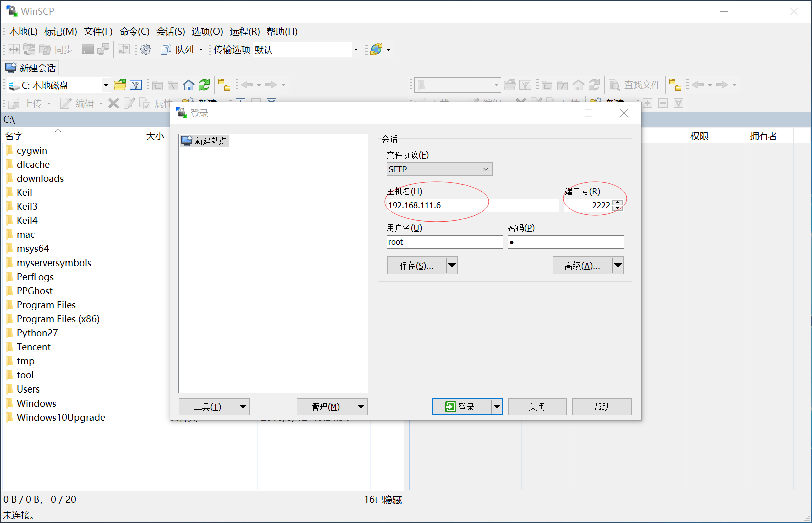The width and height of the screenshot is (812, 523).
Task: Click remote panel filter icon
Action: click(x=525, y=85)
